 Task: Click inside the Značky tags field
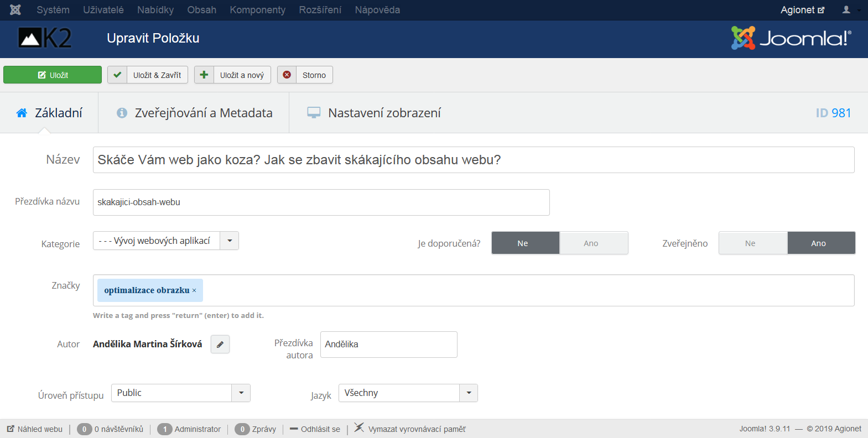tap(474, 290)
